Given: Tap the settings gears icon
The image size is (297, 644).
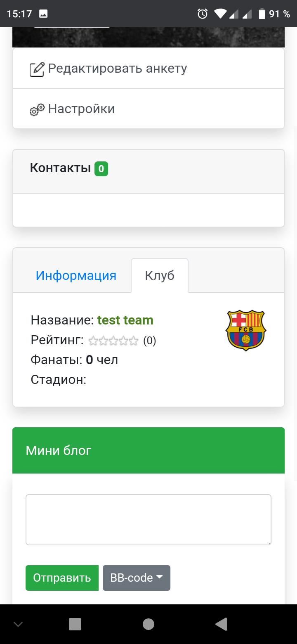Looking at the screenshot, I should point(37,109).
